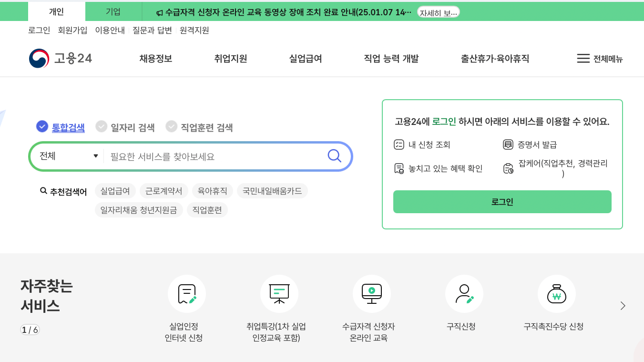Open the 전체 category dropdown
The height and width of the screenshot is (362, 644).
pyautogui.click(x=66, y=155)
